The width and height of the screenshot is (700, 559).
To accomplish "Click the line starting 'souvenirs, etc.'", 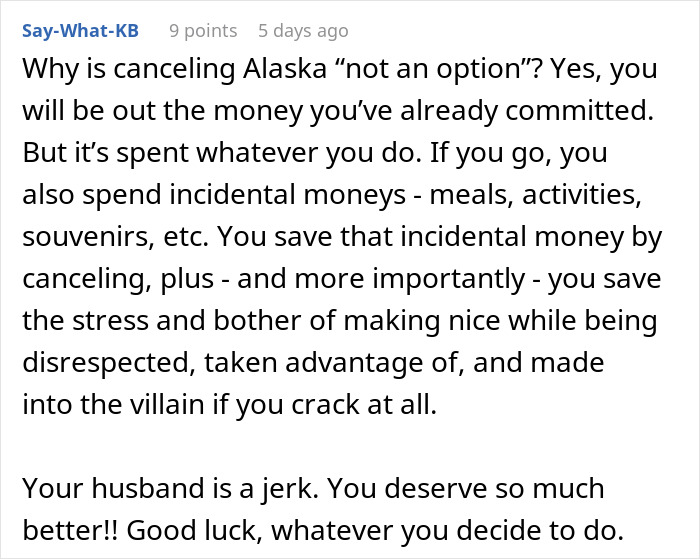I will coord(342,237).
